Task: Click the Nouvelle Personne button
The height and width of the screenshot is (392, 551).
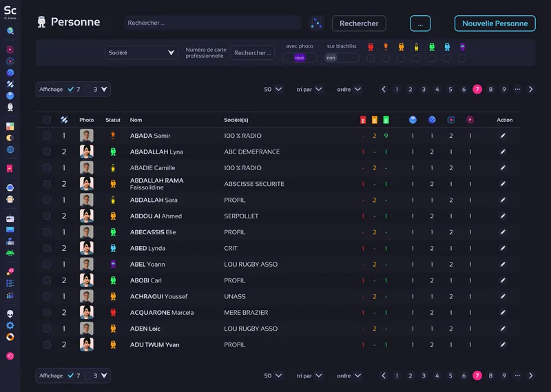Action: pyautogui.click(x=495, y=23)
